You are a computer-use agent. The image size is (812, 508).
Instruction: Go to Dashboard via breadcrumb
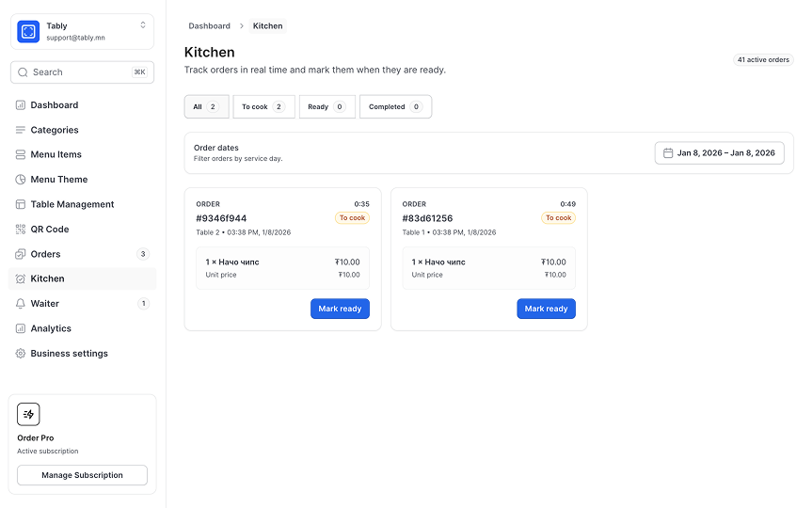pyautogui.click(x=209, y=26)
